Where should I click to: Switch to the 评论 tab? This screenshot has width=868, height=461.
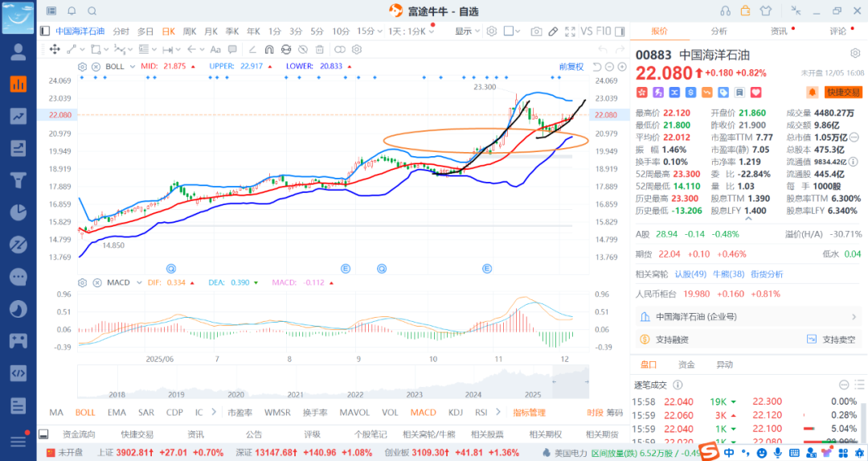(x=838, y=31)
